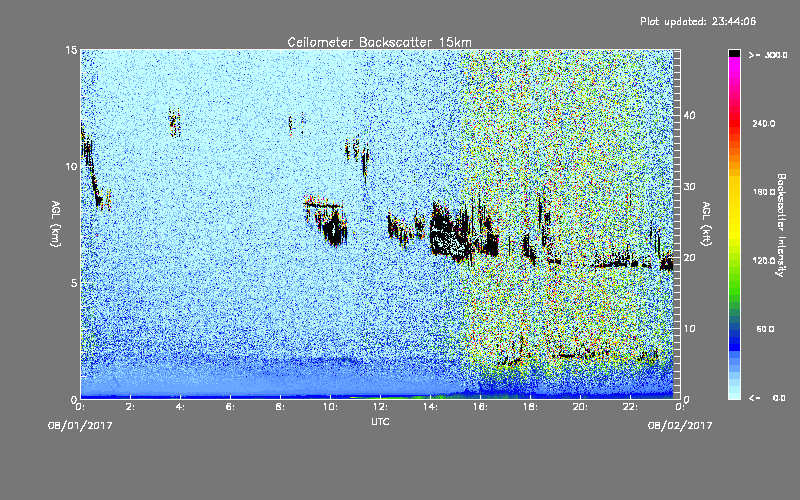The image size is (800, 500).
Task: Click the "22:" hour tick label
Action: click(x=630, y=407)
